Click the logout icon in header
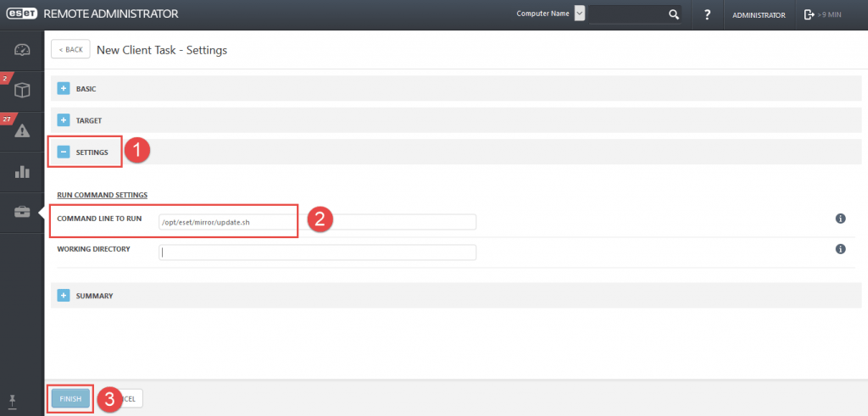 tap(809, 14)
